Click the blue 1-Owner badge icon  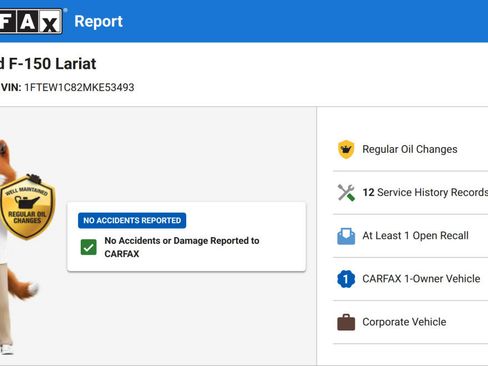[346, 279]
